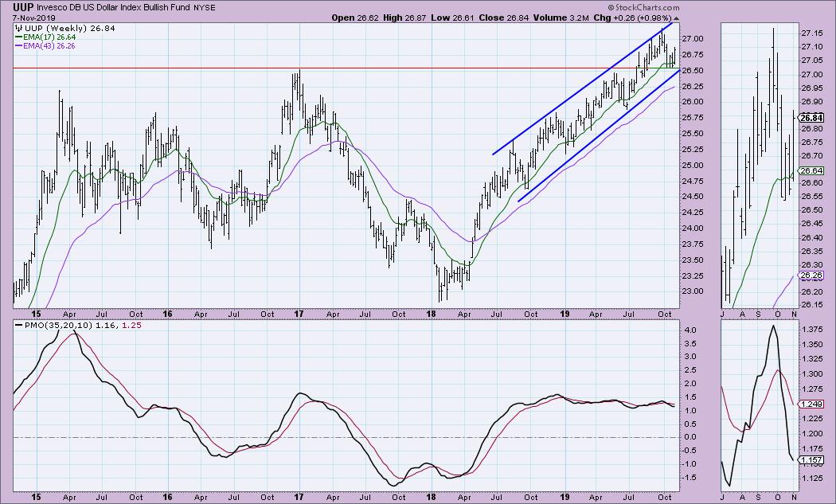Click the 'Open 26.62' value
This screenshot has width=836, height=504.
point(355,18)
